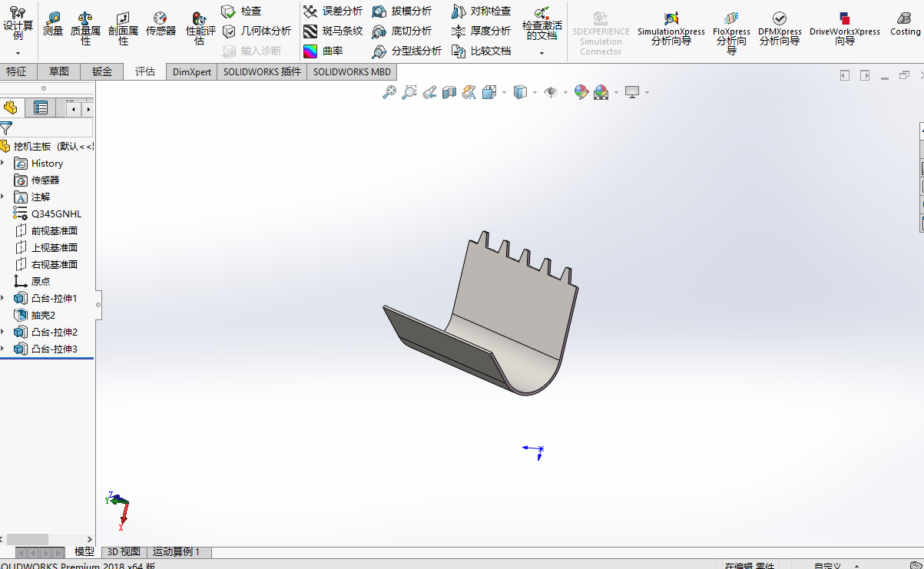Toggle 曲率 curvature display

point(323,51)
